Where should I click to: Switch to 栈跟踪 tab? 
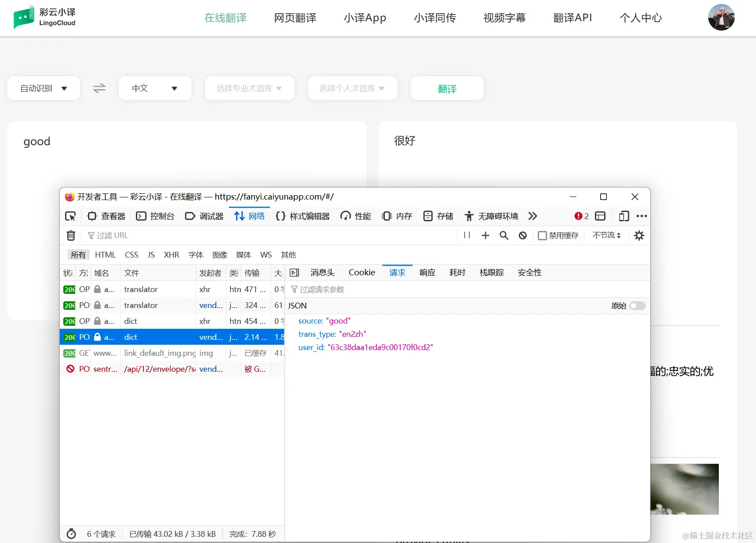[491, 273]
